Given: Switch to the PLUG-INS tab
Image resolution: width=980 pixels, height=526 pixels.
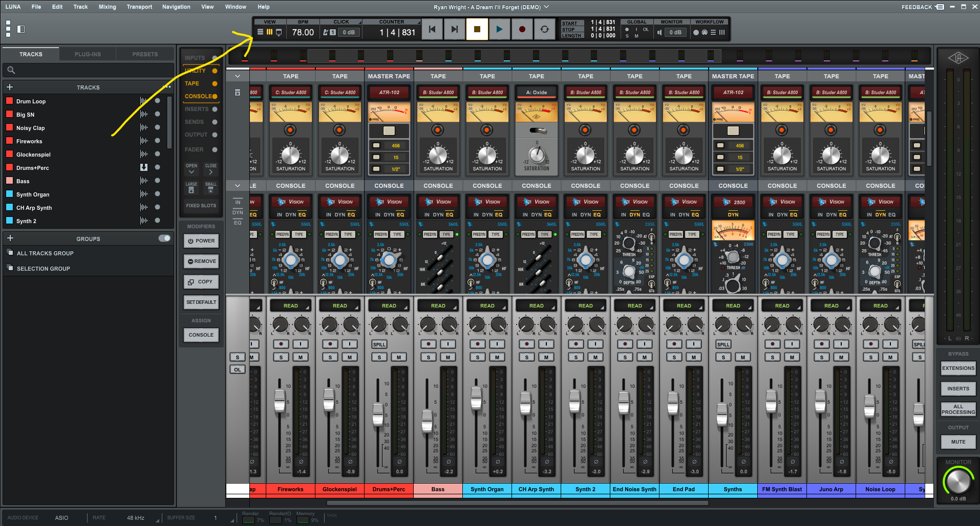Looking at the screenshot, I should tap(88, 54).
